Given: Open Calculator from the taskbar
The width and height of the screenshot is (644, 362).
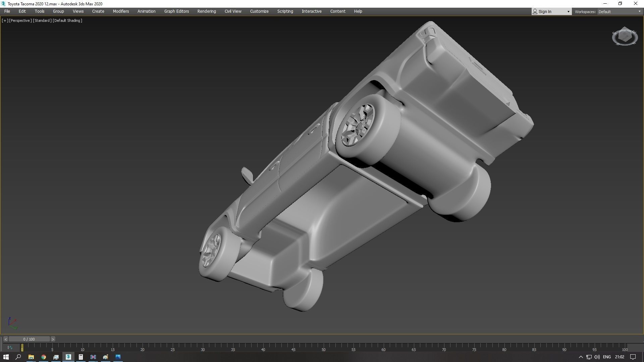Looking at the screenshot, I should 80,357.
